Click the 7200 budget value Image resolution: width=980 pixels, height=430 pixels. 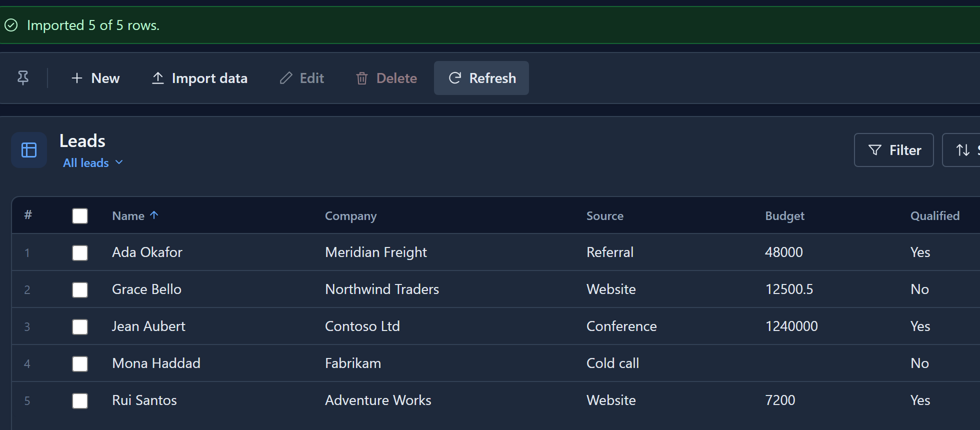(x=780, y=400)
